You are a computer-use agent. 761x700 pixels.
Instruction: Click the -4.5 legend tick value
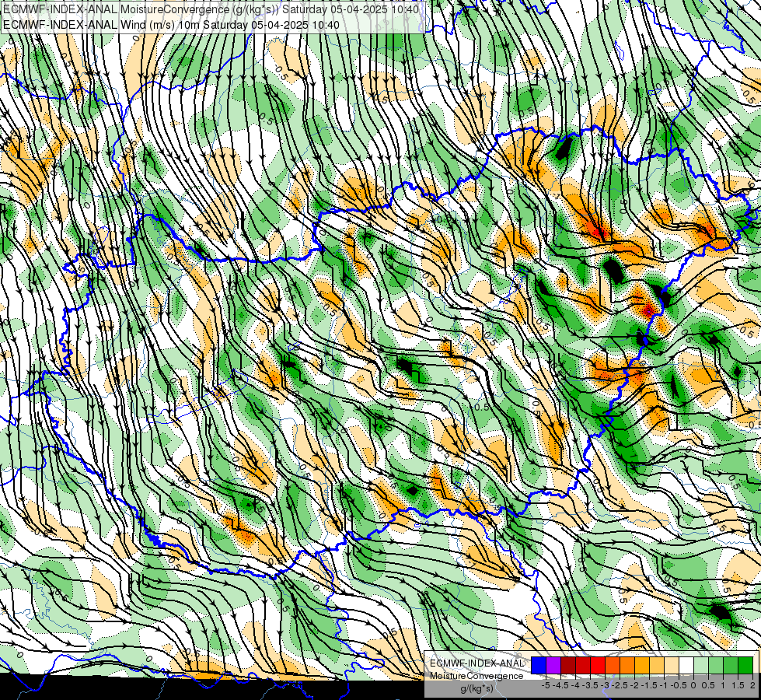(x=560, y=685)
